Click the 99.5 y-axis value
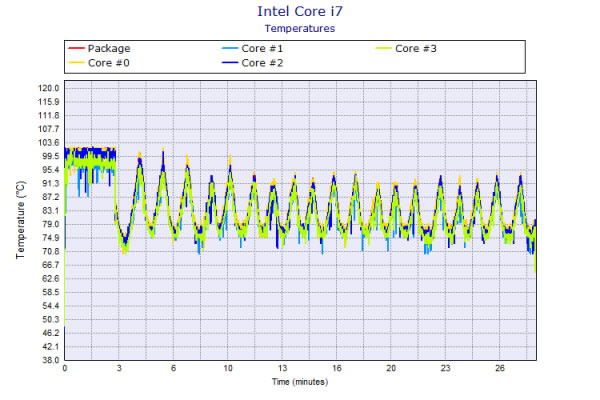The width and height of the screenshot is (600, 400). pos(51,156)
